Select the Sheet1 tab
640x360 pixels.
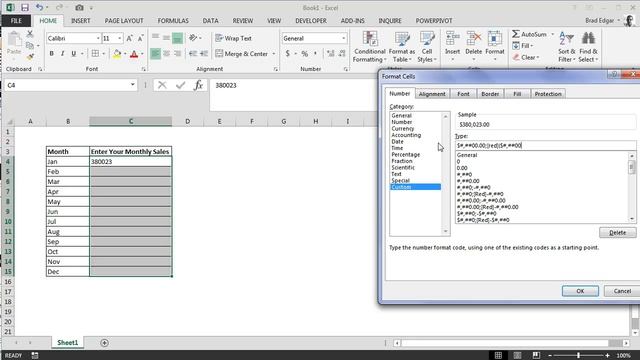67,343
